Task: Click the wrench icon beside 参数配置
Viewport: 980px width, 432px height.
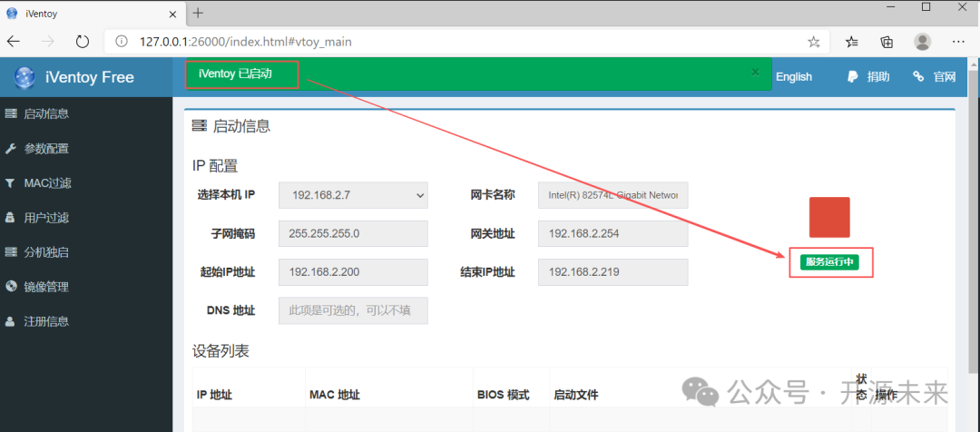Action: tap(10, 149)
